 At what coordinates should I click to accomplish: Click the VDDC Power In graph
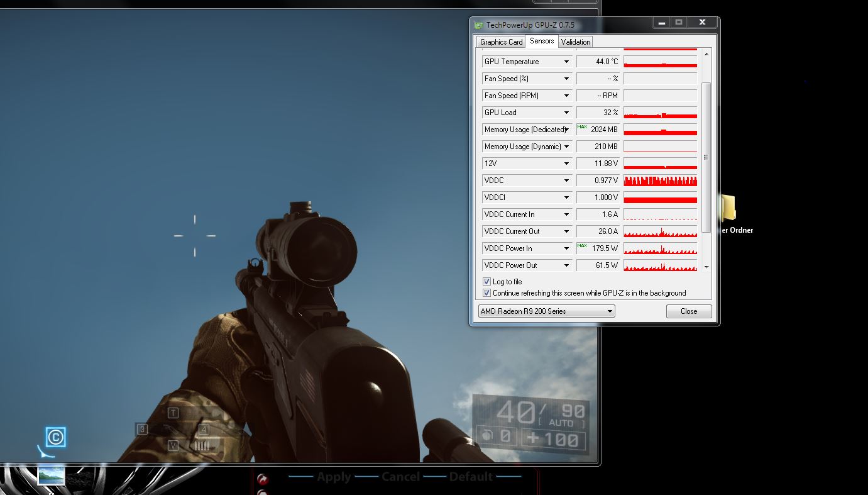point(660,248)
